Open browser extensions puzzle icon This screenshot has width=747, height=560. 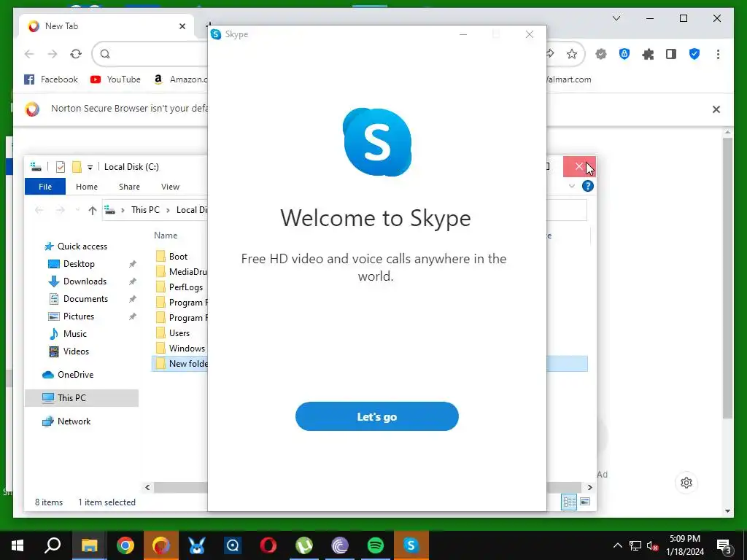(x=648, y=54)
